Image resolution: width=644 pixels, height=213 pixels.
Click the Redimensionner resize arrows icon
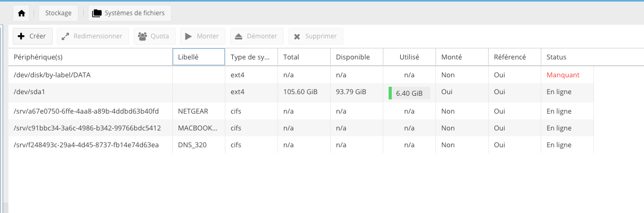65,36
